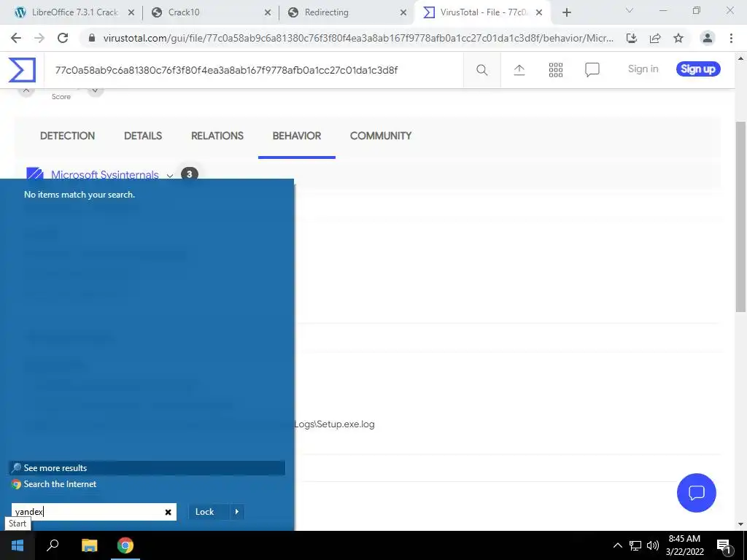
Task: Close the LibreOffice 7.3.1 Crack tab
Action: 131,12
